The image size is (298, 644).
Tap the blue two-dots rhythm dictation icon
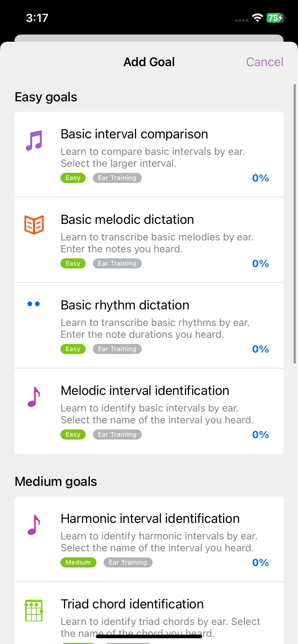pos(33,304)
